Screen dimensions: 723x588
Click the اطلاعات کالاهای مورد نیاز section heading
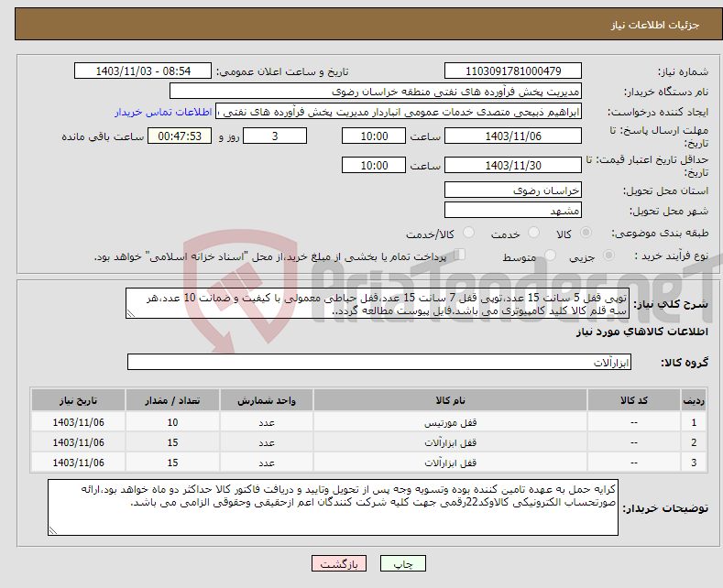(641, 332)
